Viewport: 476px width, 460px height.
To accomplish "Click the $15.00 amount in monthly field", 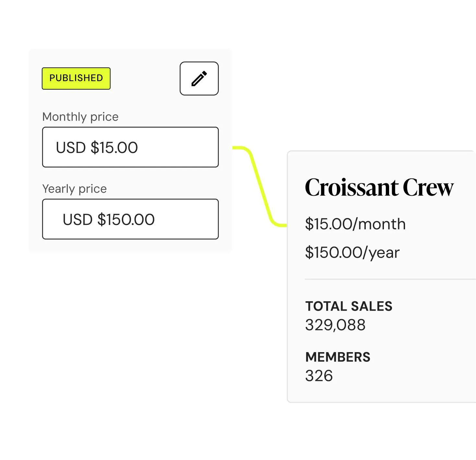I will 114,148.
